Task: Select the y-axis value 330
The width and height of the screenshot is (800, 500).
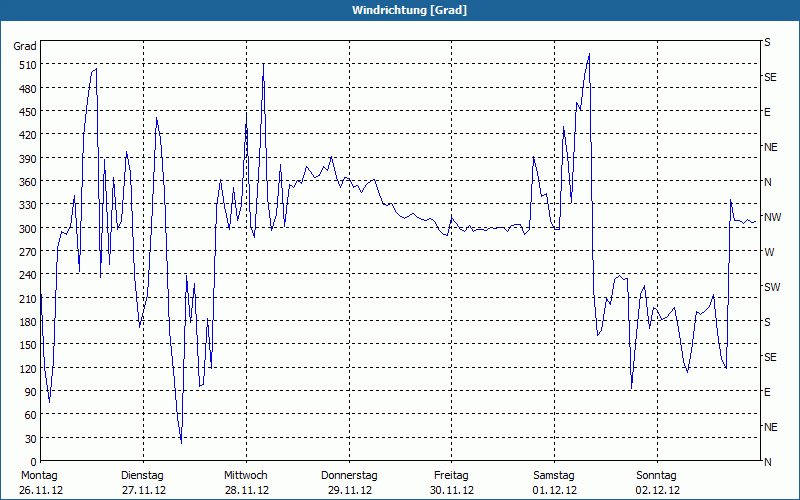Action: (x=28, y=205)
